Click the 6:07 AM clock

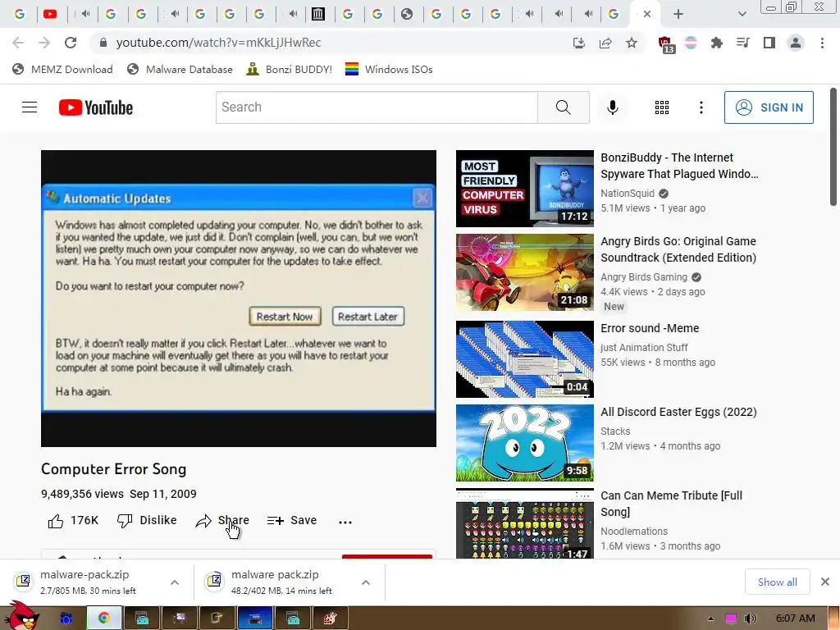796,619
